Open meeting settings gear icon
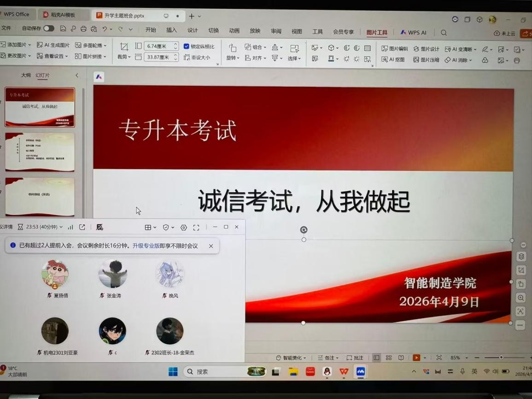 coord(184,227)
